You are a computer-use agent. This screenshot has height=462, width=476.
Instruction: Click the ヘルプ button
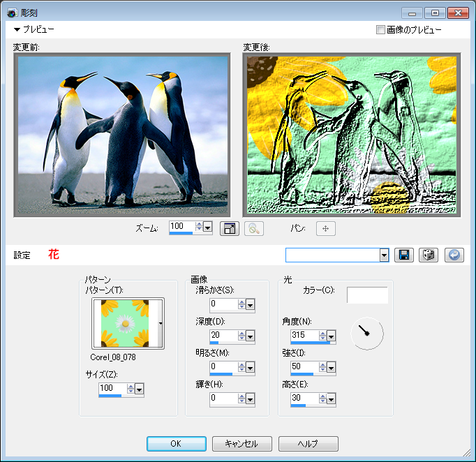point(308,444)
